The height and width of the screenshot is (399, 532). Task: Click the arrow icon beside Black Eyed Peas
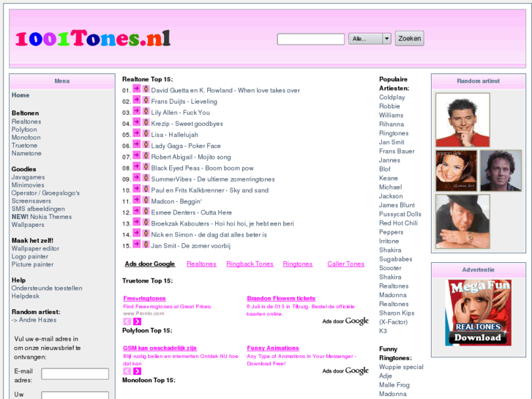coord(136,166)
